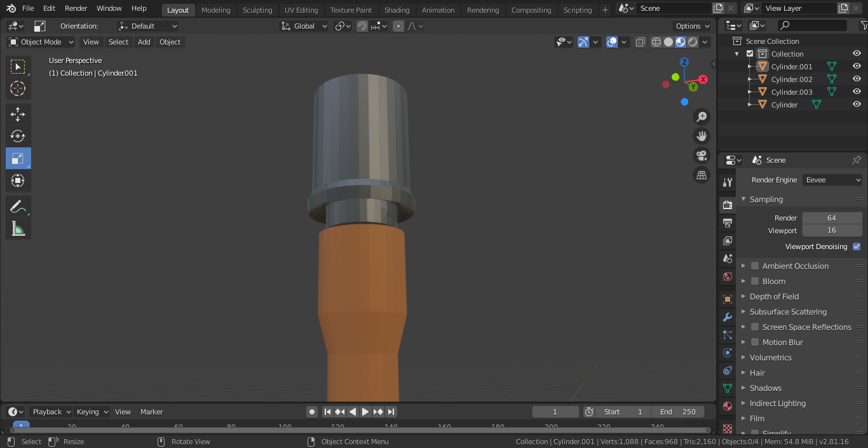Select the Annotate tool

[x=18, y=207]
